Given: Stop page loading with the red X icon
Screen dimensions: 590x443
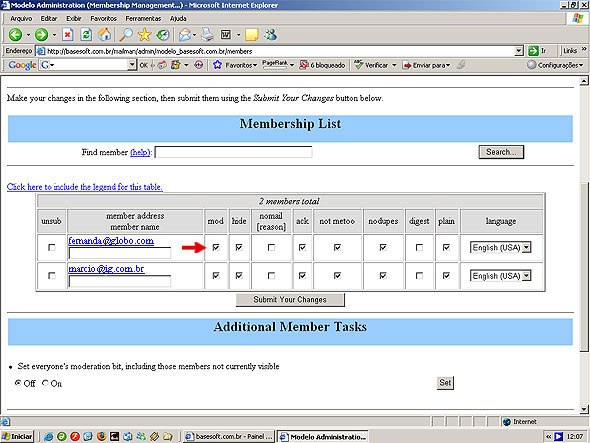Looking at the screenshot, I should click(x=68, y=35).
